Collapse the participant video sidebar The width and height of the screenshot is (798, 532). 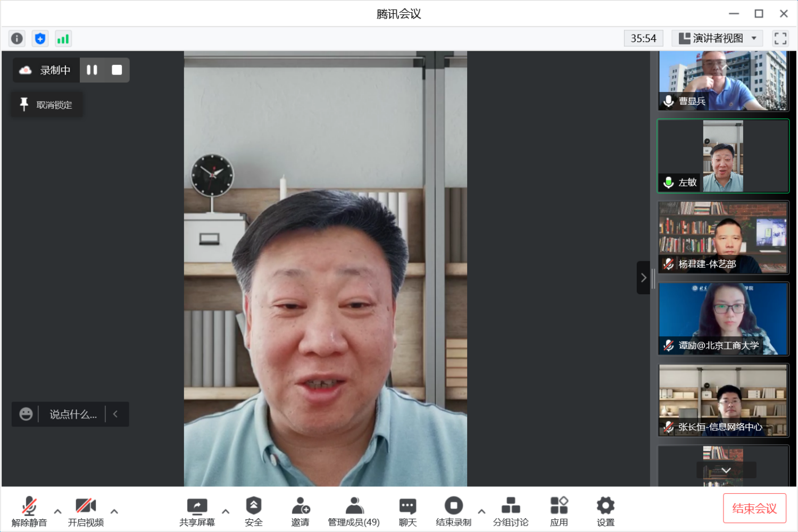643,278
